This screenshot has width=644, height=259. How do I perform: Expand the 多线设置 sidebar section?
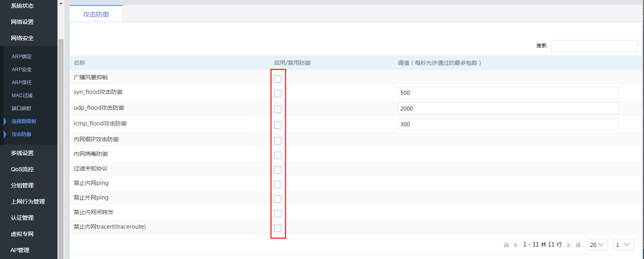click(x=22, y=153)
